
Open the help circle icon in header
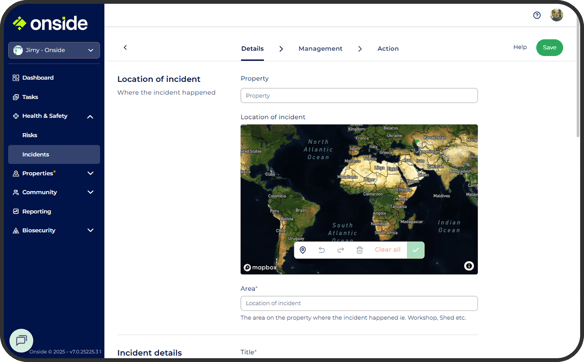pyautogui.click(x=537, y=15)
